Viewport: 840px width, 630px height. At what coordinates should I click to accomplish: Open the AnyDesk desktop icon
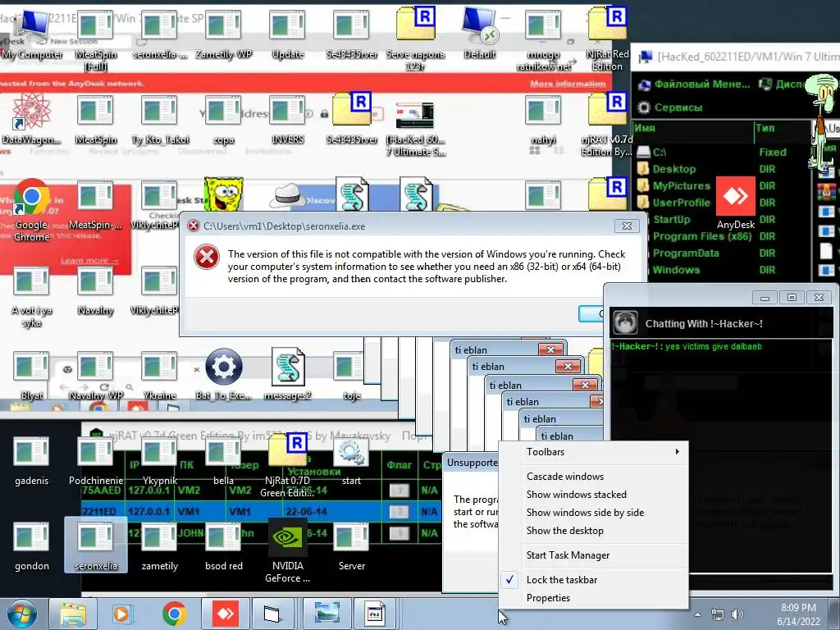736,203
